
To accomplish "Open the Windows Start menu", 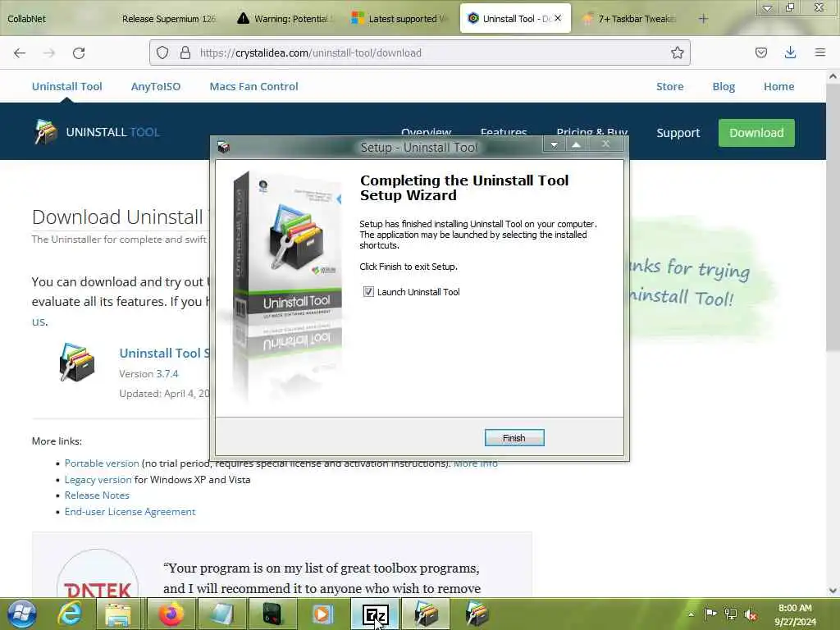I will (22, 614).
